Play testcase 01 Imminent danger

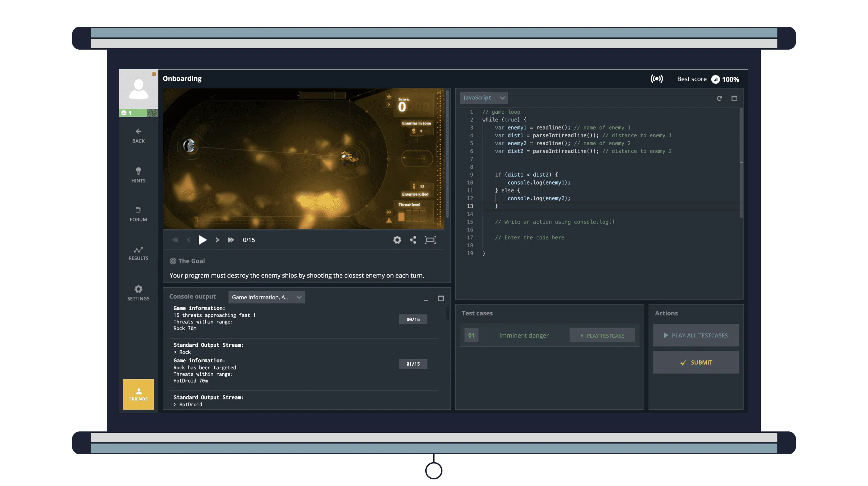coord(602,335)
